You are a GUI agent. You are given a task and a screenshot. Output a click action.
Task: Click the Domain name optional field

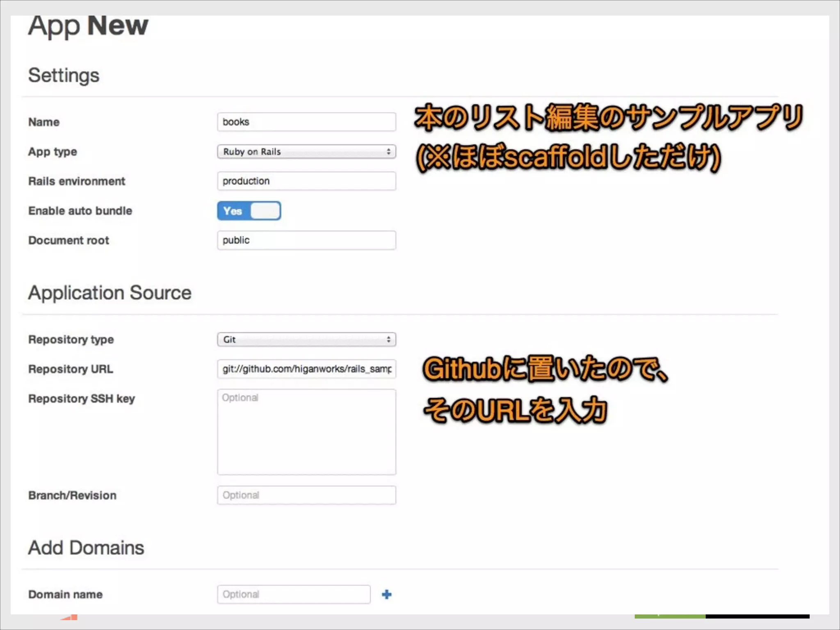point(293,594)
